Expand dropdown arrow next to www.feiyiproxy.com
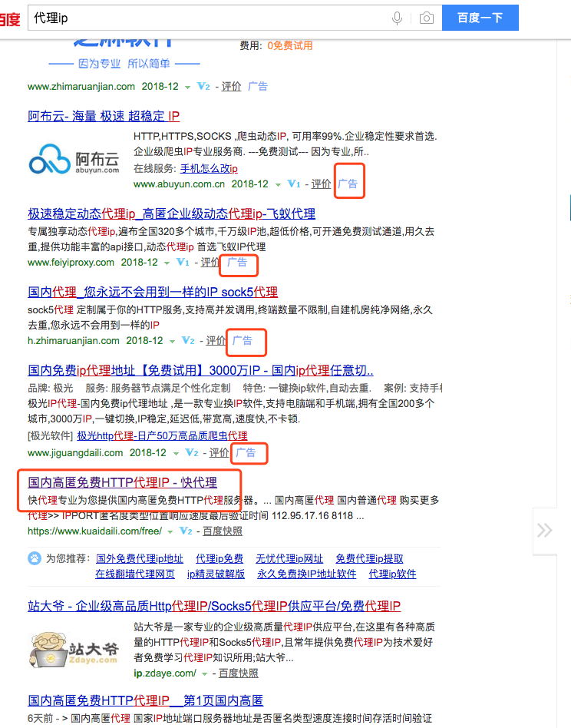Viewport: 571px width, 728px height. (x=167, y=263)
